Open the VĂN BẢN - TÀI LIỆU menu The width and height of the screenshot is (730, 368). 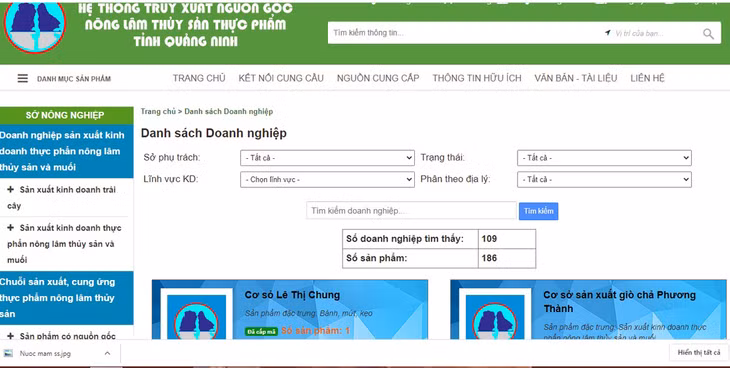click(576, 78)
